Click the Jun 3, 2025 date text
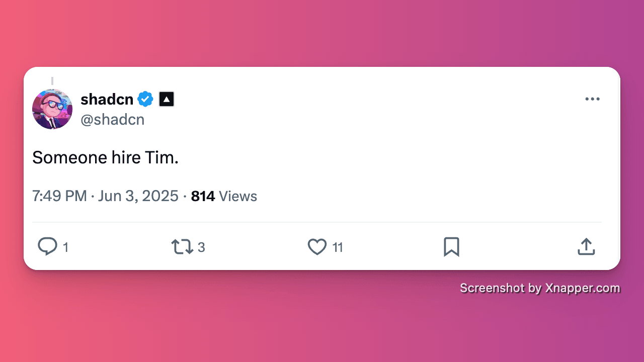The image size is (644, 362). coord(138,196)
